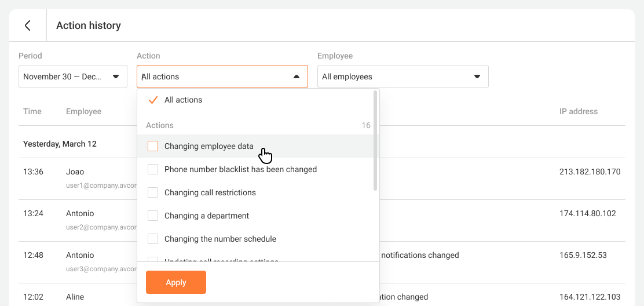Click the Action history title
Screen dimensions: 644x306
coord(88,25)
